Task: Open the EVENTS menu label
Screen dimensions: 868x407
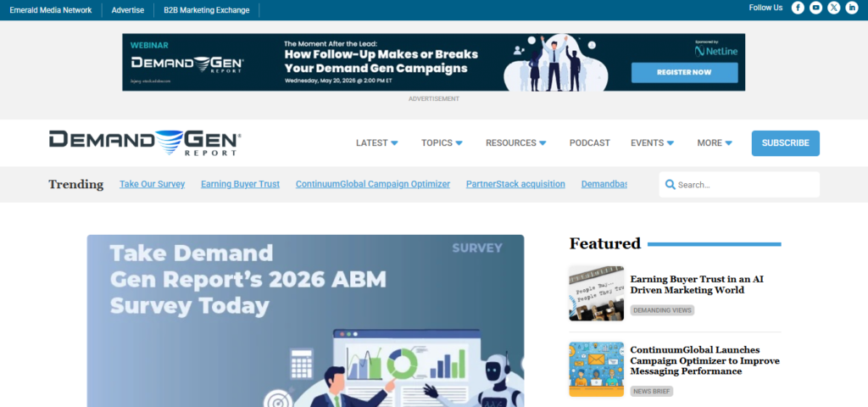Action: tap(647, 142)
